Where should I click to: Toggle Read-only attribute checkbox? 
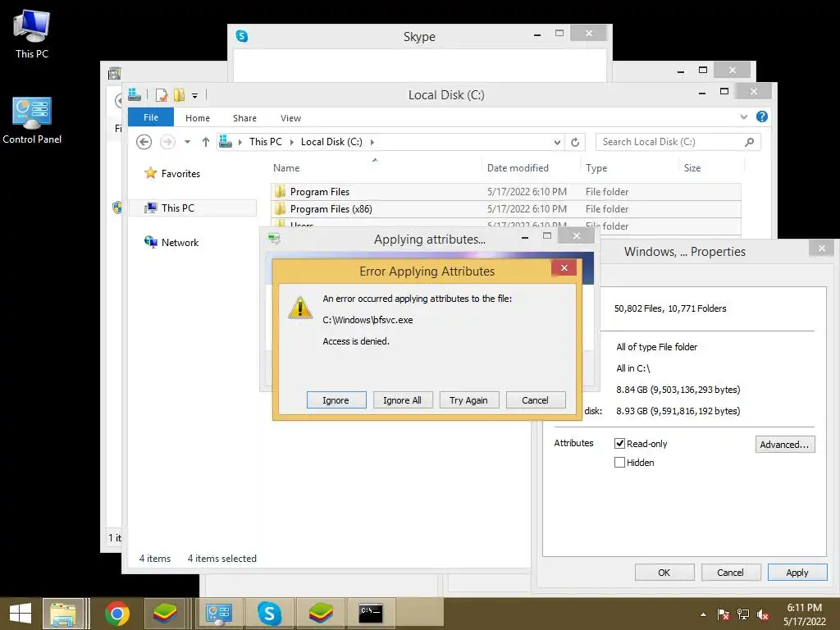(x=619, y=443)
